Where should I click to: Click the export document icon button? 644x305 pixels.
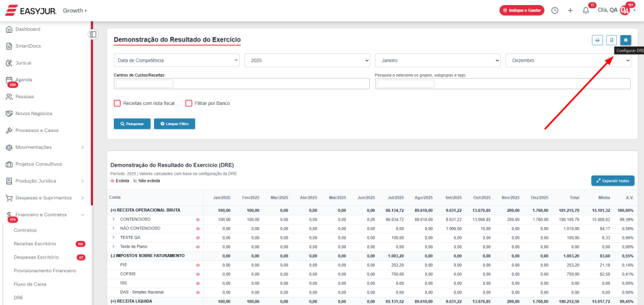point(611,40)
